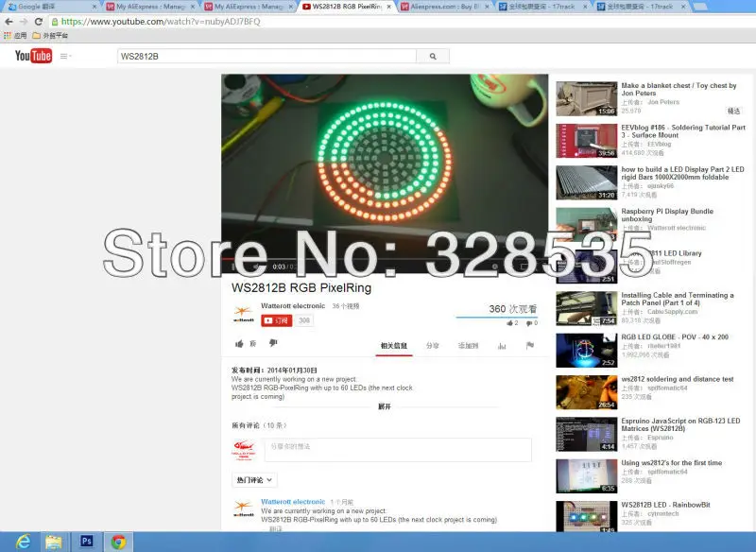Open Espruino JavaScript RGB-123 video thumbnail
This screenshot has width=756, height=552.
coord(586,435)
